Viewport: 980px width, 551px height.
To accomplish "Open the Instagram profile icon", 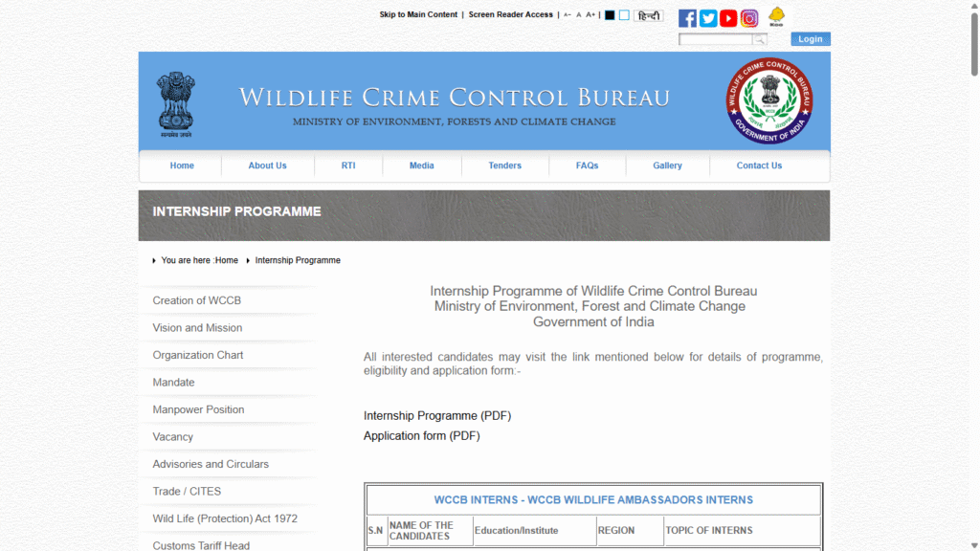I will (748, 18).
